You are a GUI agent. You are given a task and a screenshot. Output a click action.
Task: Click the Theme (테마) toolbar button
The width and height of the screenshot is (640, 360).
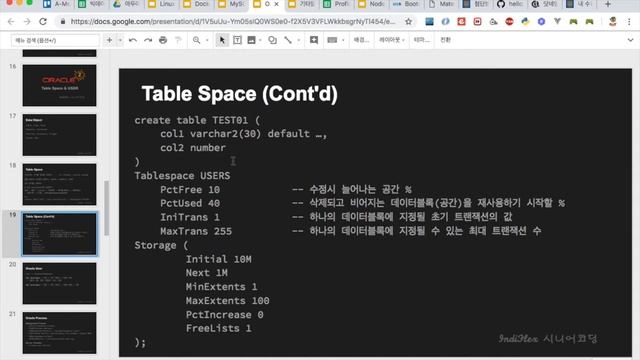422,40
